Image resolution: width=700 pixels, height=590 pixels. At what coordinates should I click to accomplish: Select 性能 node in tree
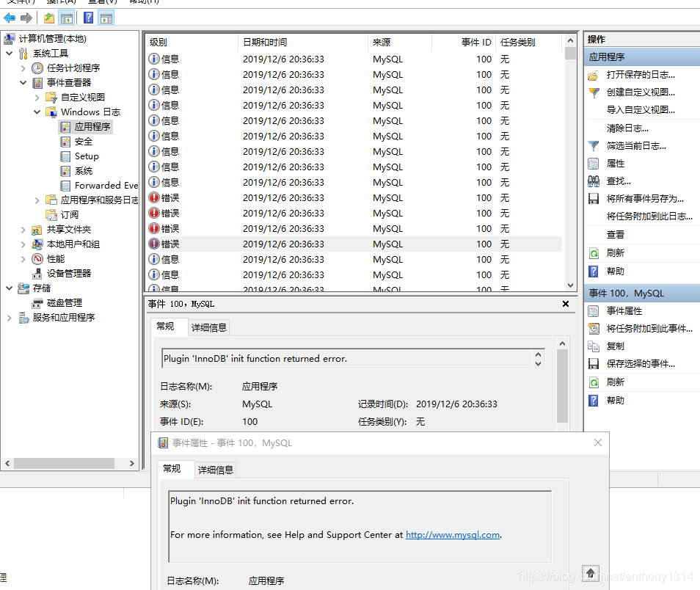56,259
